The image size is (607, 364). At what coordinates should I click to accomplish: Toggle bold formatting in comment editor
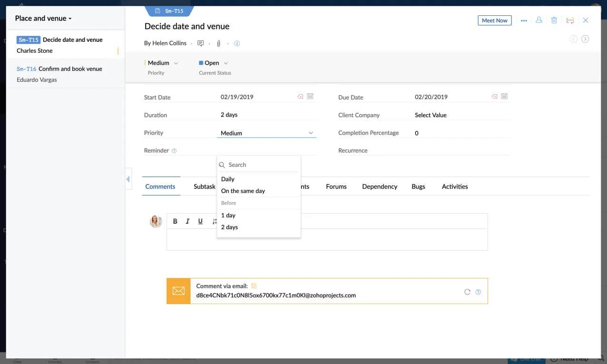175,221
